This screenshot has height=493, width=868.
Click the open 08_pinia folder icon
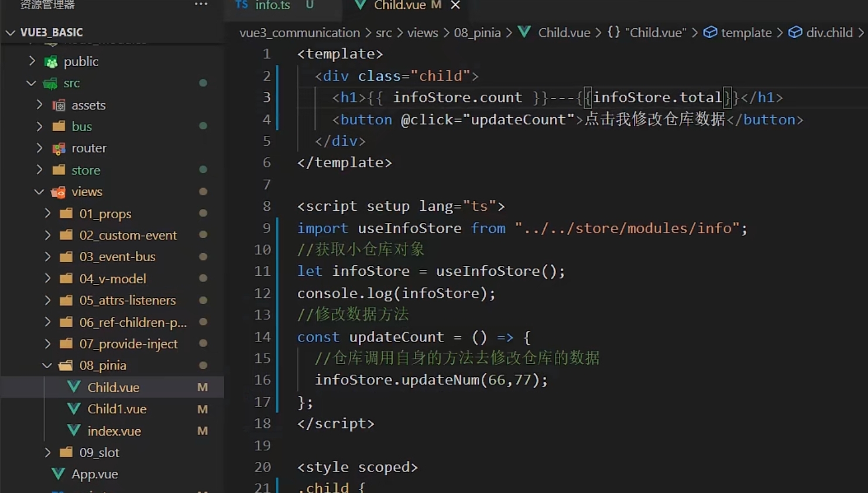coord(66,365)
